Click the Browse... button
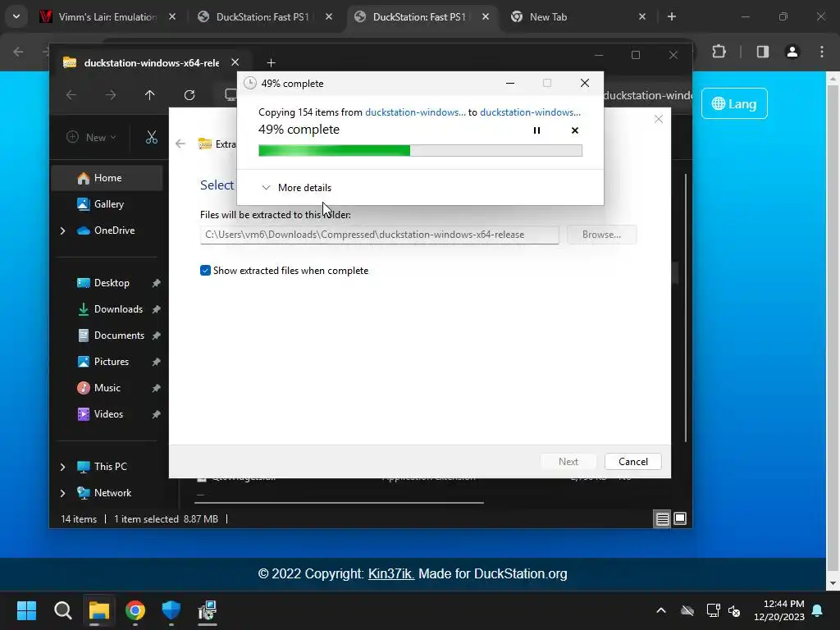This screenshot has height=630, width=840. pos(601,235)
